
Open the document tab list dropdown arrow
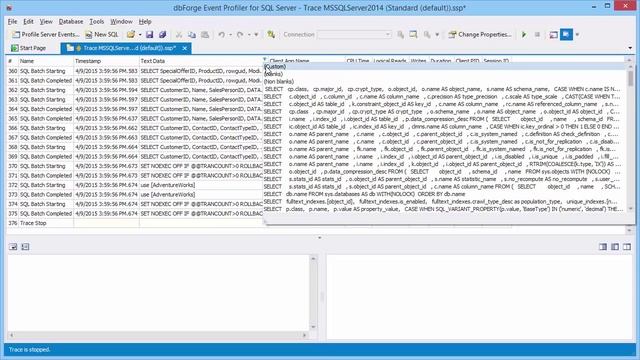[630, 48]
